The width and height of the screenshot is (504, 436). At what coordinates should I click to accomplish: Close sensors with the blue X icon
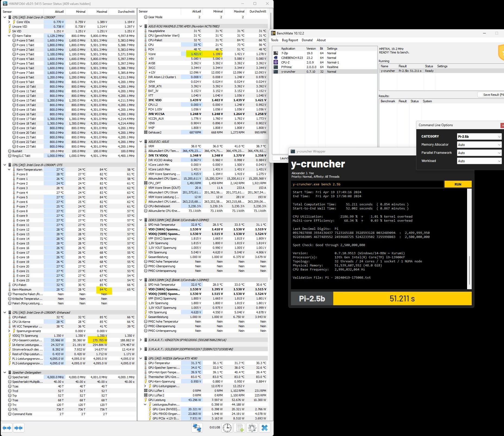(265, 428)
